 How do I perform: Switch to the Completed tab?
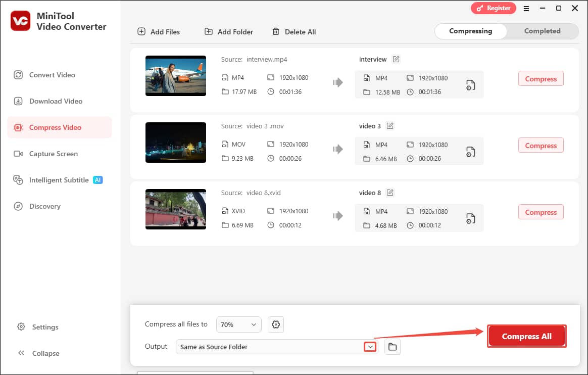point(542,31)
